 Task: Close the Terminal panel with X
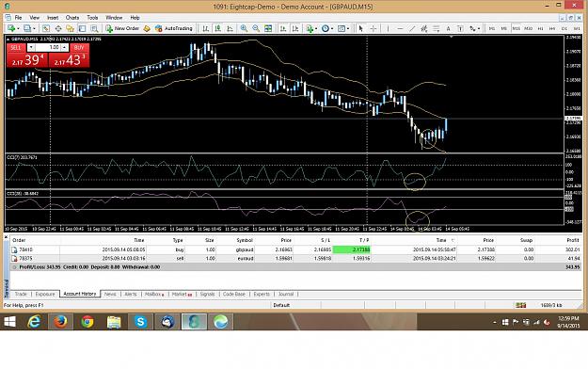click(6, 237)
